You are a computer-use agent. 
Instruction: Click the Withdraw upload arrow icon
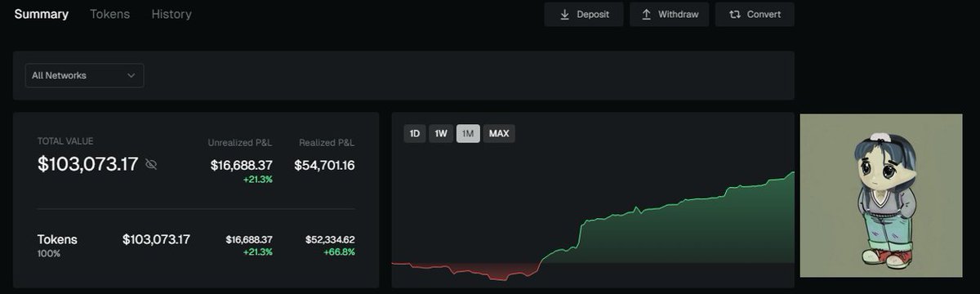[646, 15]
